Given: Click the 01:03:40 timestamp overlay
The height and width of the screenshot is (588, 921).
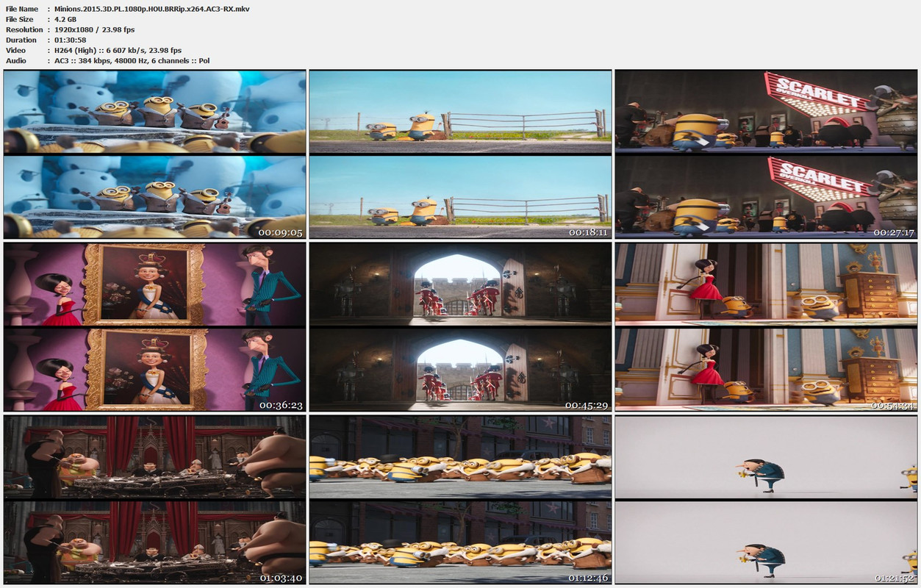Looking at the screenshot, I should 280,578.
